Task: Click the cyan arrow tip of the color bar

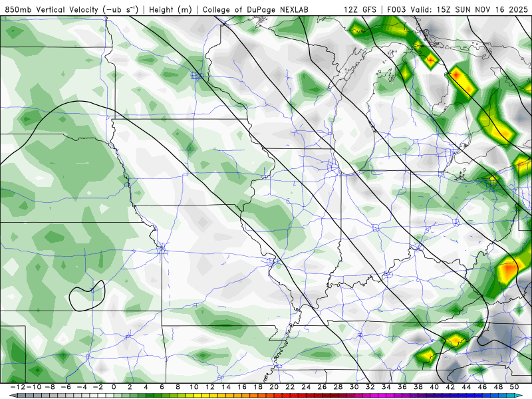Action: [519, 396]
